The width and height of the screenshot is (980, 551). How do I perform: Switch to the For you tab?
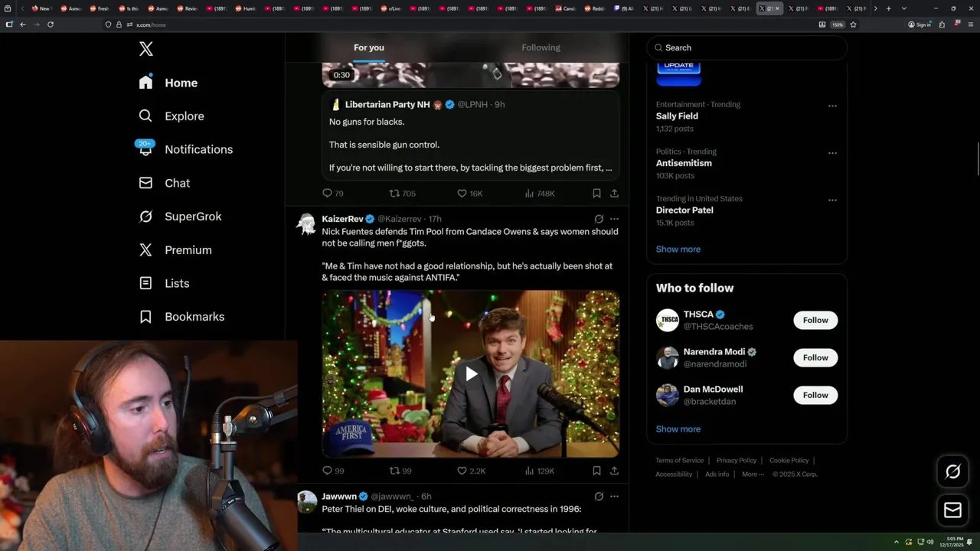[x=369, y=47]
